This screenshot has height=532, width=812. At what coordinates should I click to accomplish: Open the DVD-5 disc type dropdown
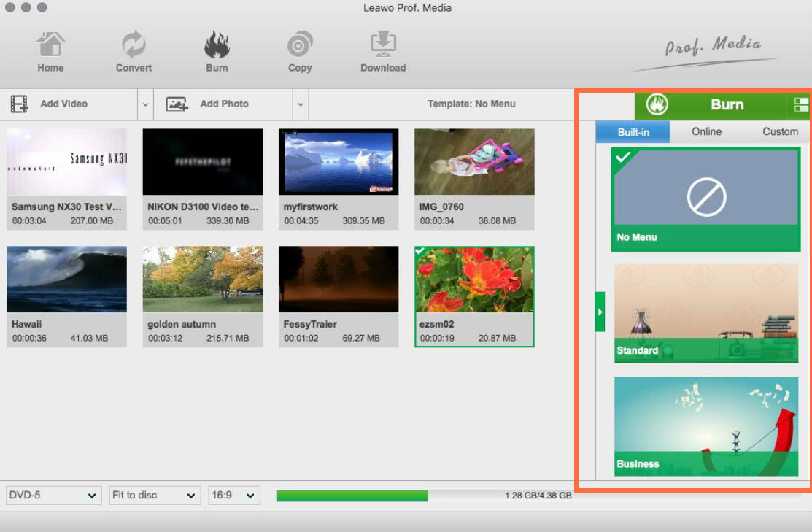click(53, 496)
